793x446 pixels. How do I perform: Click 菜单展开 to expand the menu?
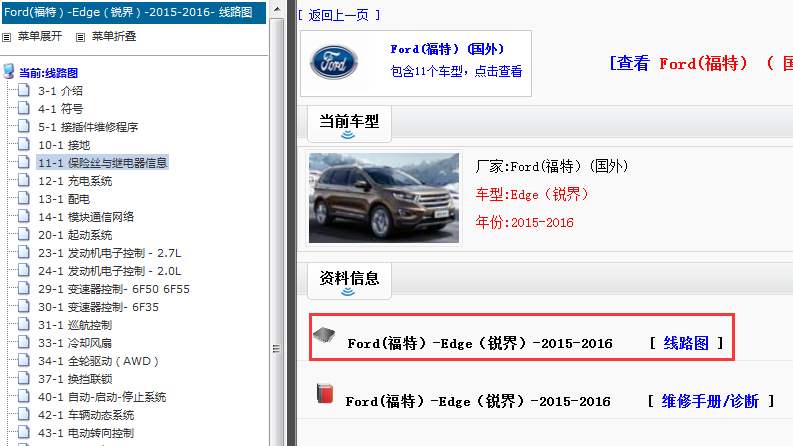[40, 36]
